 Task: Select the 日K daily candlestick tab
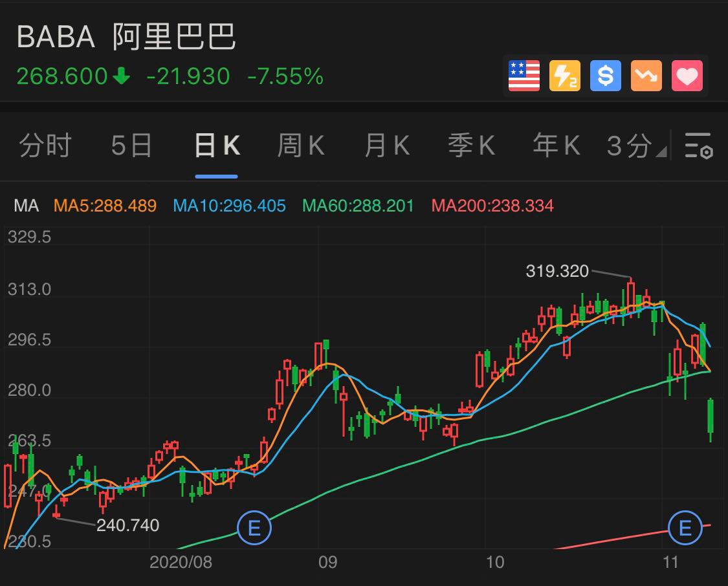tap(217, 146)
